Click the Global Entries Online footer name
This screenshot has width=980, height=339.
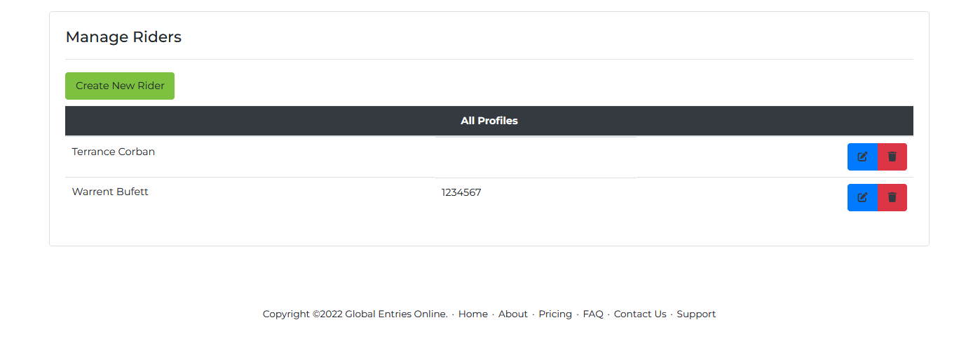click(396, 314)
